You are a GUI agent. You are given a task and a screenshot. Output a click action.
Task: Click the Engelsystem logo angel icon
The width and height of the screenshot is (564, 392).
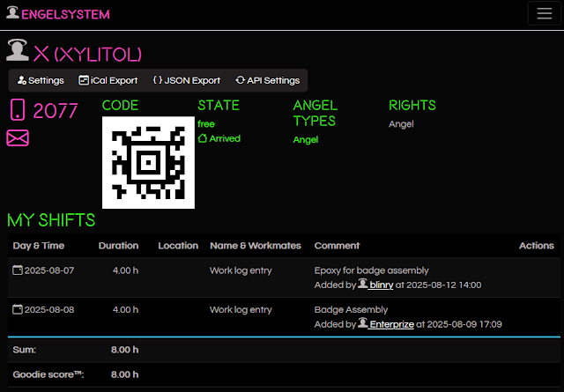pos(12,13)
